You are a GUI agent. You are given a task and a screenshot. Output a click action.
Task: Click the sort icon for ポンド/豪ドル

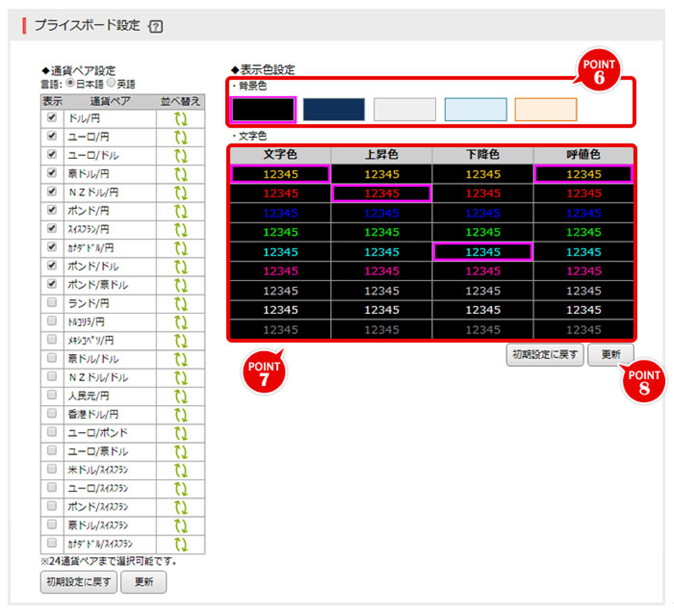point(181,285)
